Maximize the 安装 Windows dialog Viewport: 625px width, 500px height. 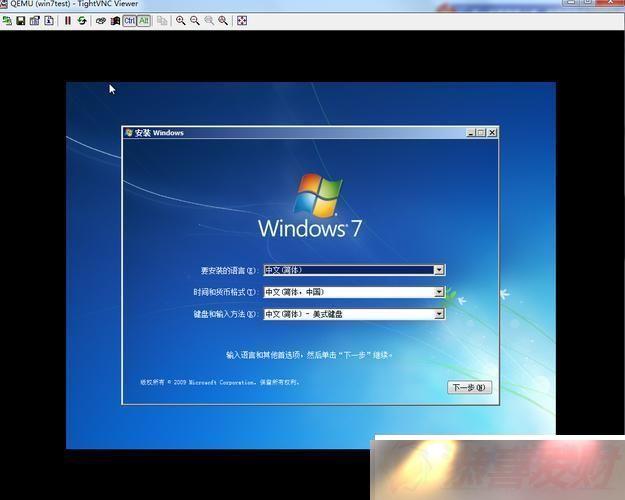(481, 133)
